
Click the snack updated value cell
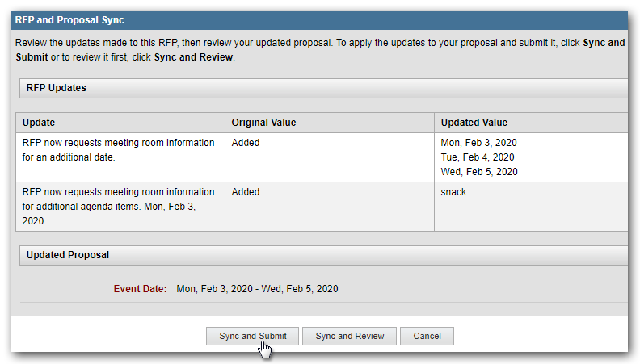click(453, 192)
